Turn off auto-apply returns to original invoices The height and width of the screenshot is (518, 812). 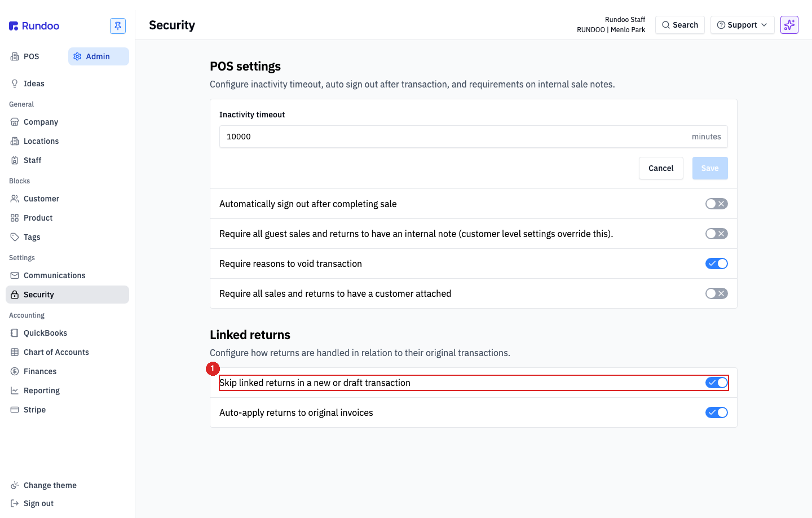(x=716, y=412)
